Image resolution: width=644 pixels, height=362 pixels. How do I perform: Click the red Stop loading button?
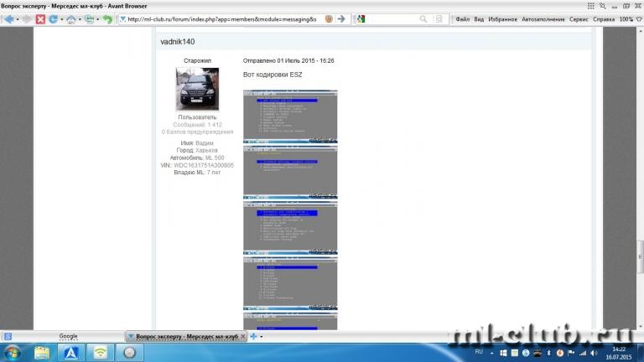coord(41,18)
